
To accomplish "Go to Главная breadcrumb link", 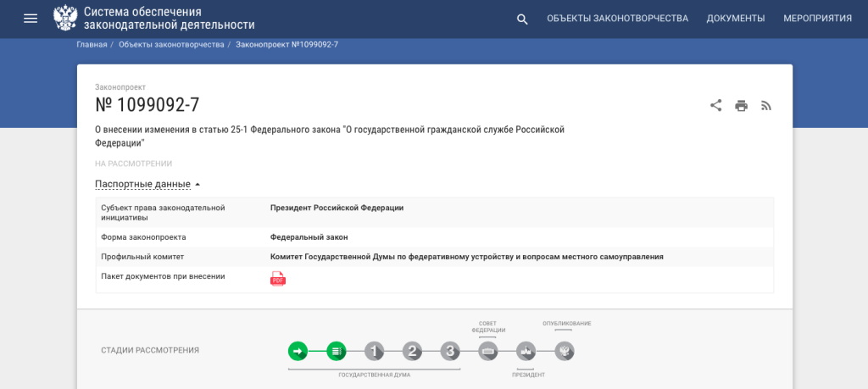I will point(92,44).
